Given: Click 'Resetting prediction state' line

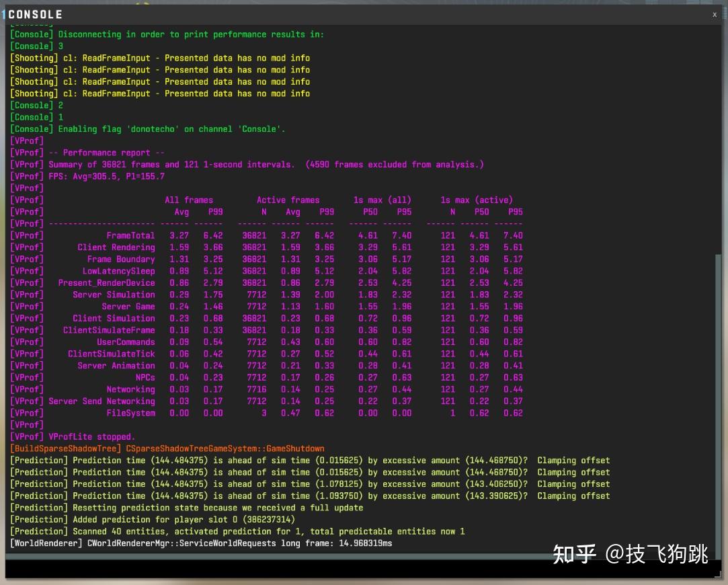Looking at the screenshot, I should click(x=187, y=508).
